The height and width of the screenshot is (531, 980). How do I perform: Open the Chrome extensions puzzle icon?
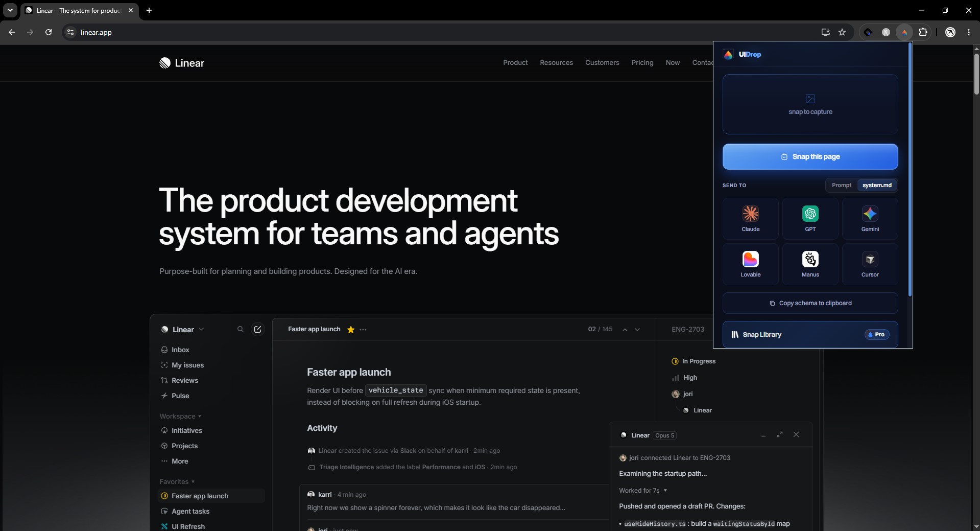coord(923,32)
